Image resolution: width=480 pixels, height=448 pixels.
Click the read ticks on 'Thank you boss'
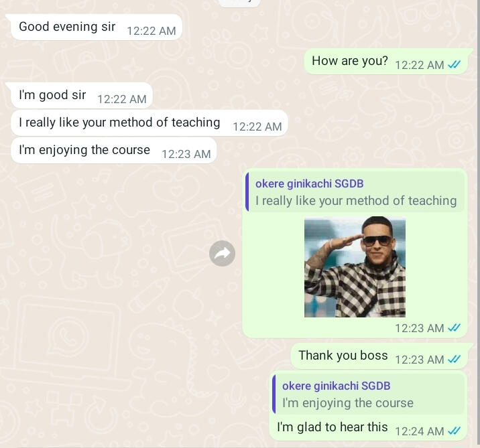click(454, 359)
